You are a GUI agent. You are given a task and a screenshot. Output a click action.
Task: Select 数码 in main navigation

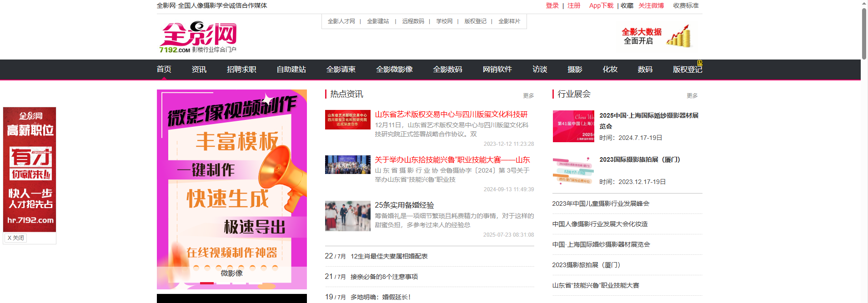click(x=645, y=69)
